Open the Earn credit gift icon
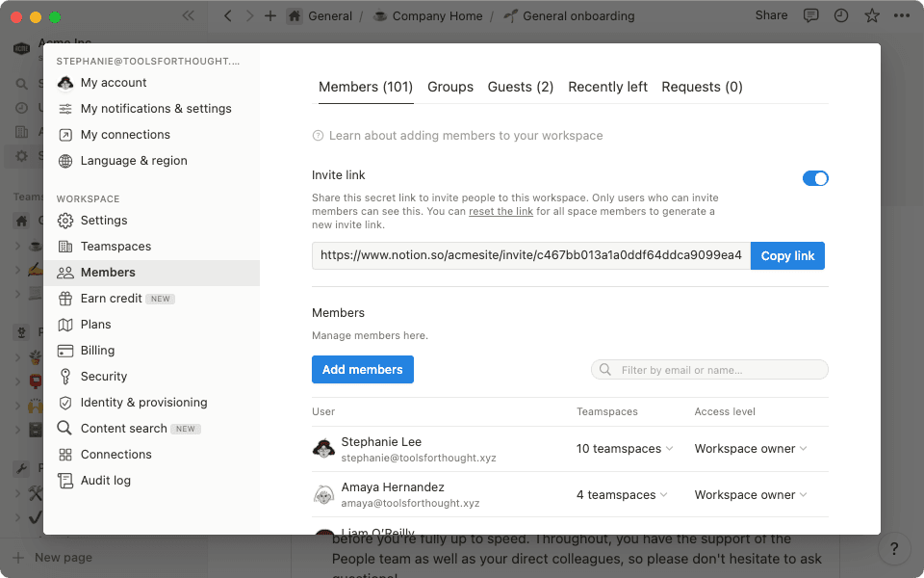The height and width of the screenshot is (578, 924). coord(65,298)
